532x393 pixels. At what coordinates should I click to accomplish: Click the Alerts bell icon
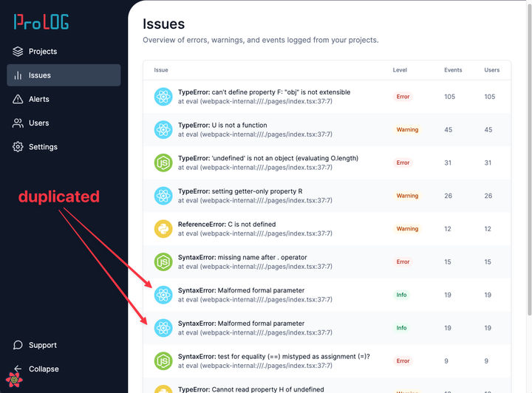coord(18,99)
